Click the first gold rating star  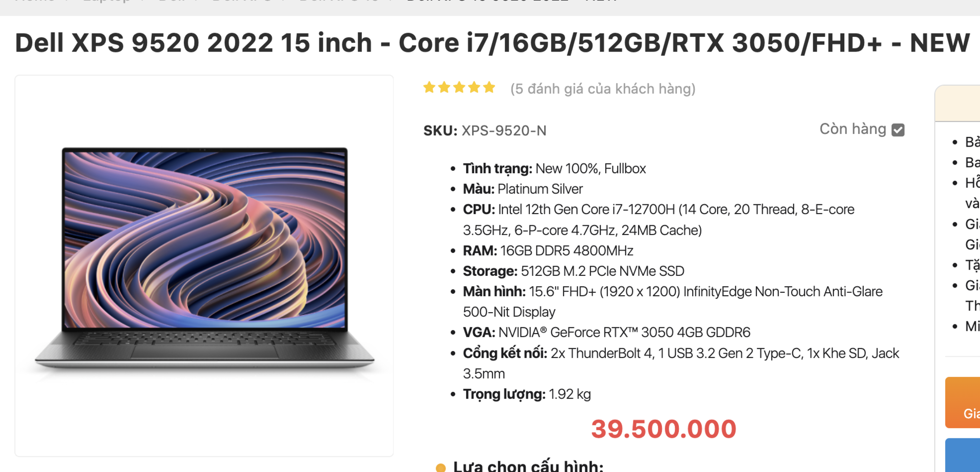[x=429, y=88]
